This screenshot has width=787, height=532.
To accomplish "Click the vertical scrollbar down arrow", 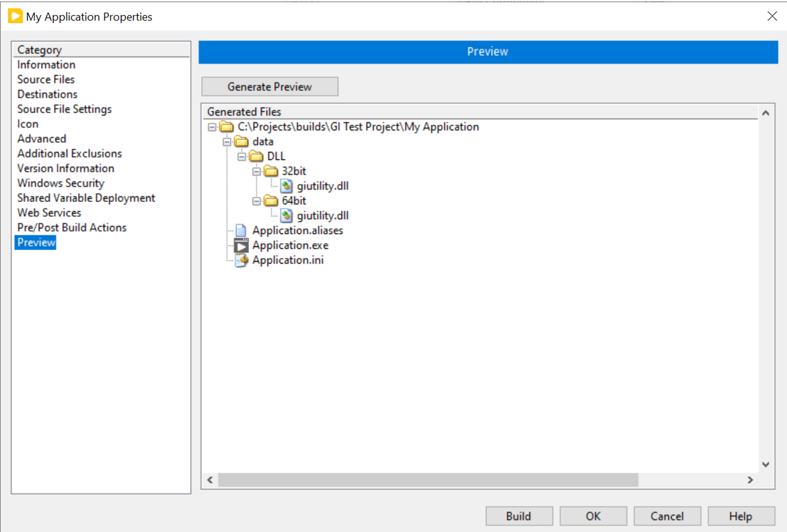I will tap(765, 465).
